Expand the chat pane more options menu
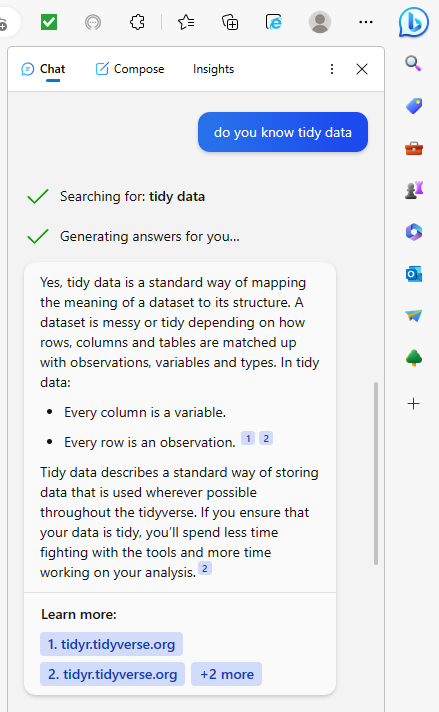Image resolution: width=439 pixels, height=712 pixels. 332,69
